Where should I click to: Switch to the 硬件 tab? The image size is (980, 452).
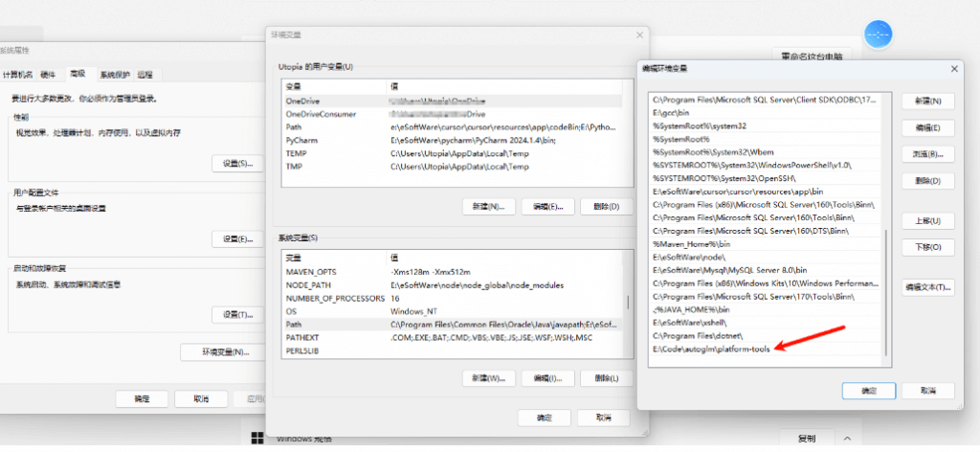click(x=48, y=74)
